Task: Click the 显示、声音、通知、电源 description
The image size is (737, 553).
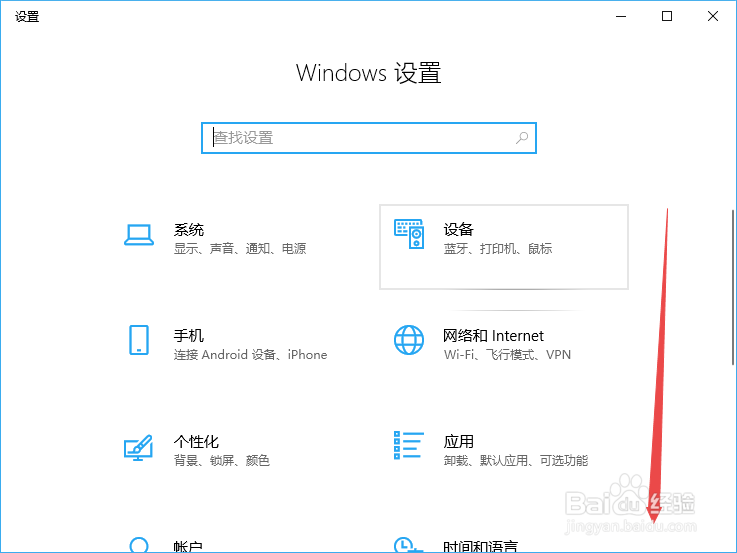Action: [240, 249]
